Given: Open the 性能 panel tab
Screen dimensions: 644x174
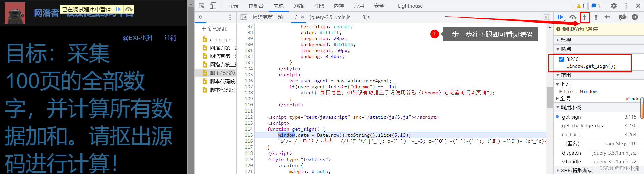Looking at the screenshot, I should pyautogui.click(x=319, y=6).
